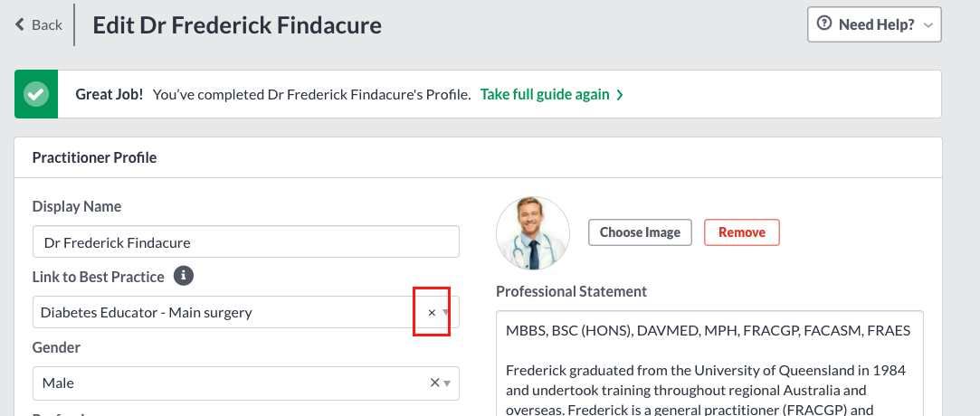Click Dr Frederick's profile photo
Screen dimensions: 980x416
[533, 233]
